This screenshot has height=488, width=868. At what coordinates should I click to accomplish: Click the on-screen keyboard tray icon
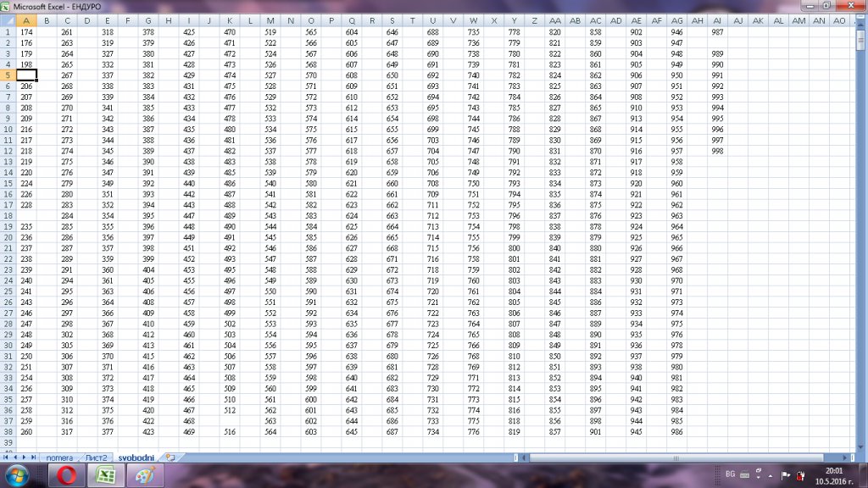tap(744, 474)
